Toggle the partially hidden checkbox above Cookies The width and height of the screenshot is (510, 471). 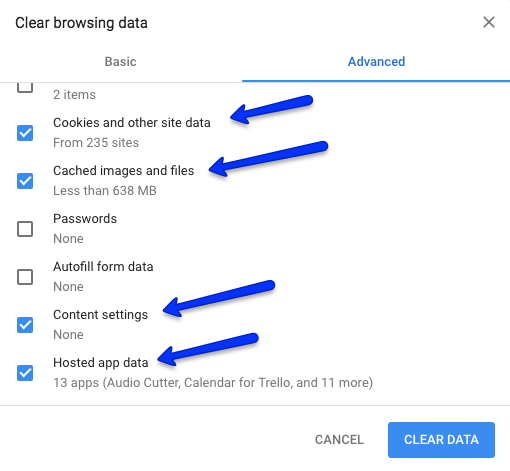click(x=25, y=88)
